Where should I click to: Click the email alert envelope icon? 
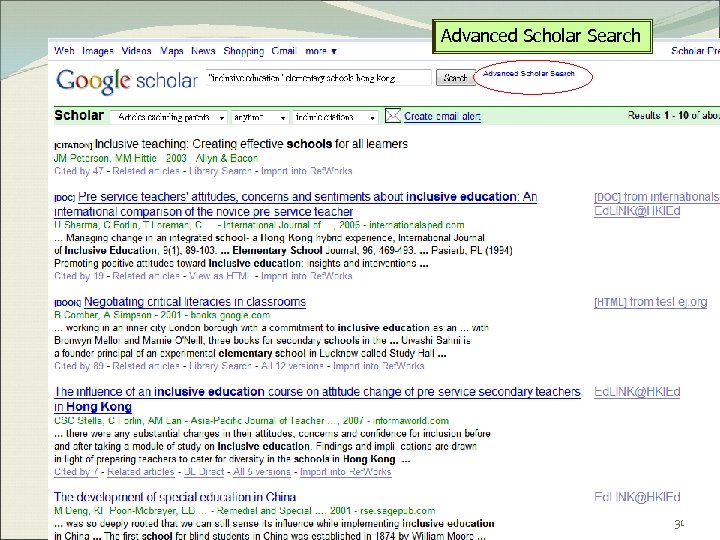tap(393, 116)
